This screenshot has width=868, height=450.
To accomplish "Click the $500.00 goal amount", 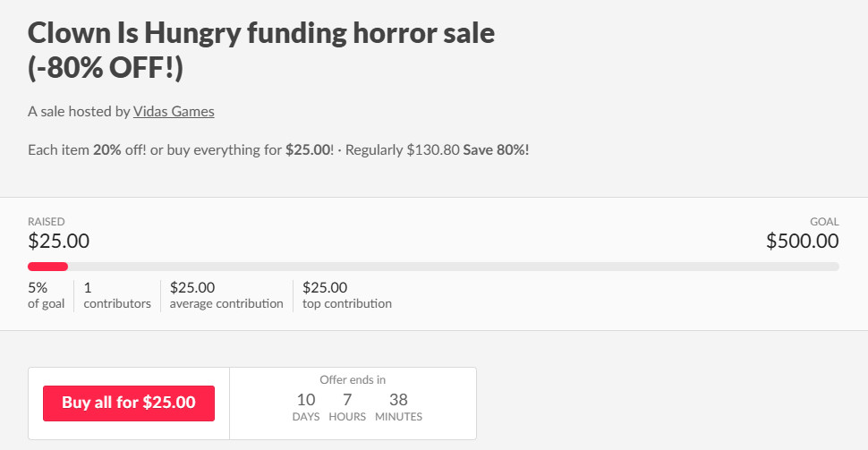I will (x=802, y=241).
